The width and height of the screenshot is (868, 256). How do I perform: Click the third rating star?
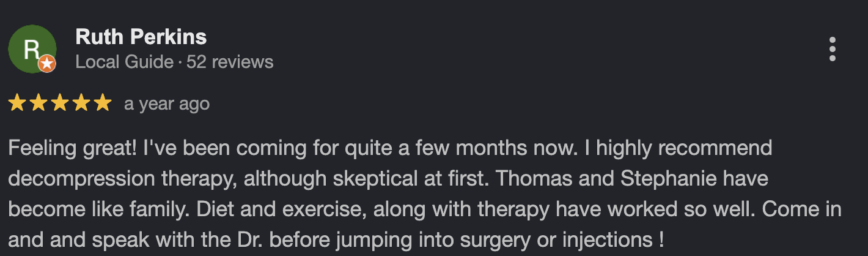60,104
